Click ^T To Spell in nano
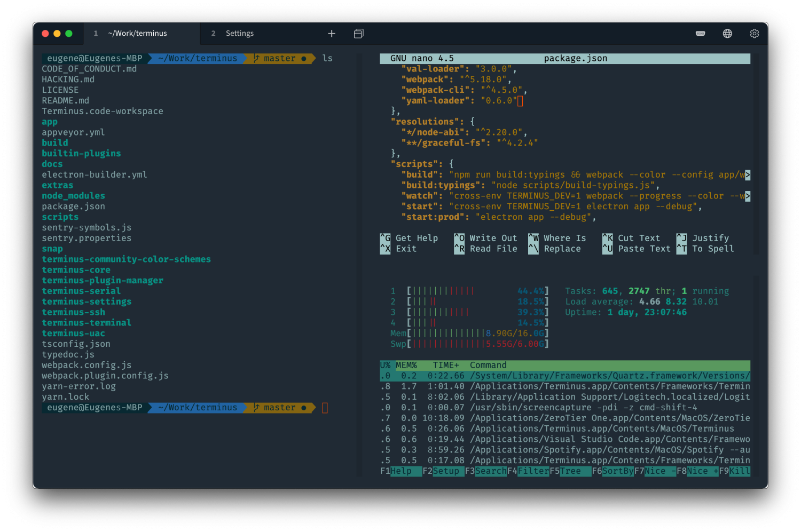The width and height of the screenshot is (801, 532). (x=705, y=249)
